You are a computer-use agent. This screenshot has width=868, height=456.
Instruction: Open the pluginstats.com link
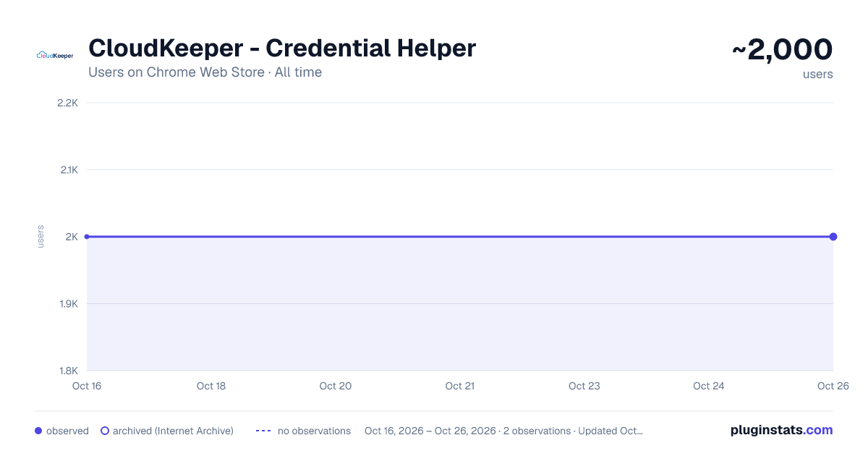tap(781, 430)
